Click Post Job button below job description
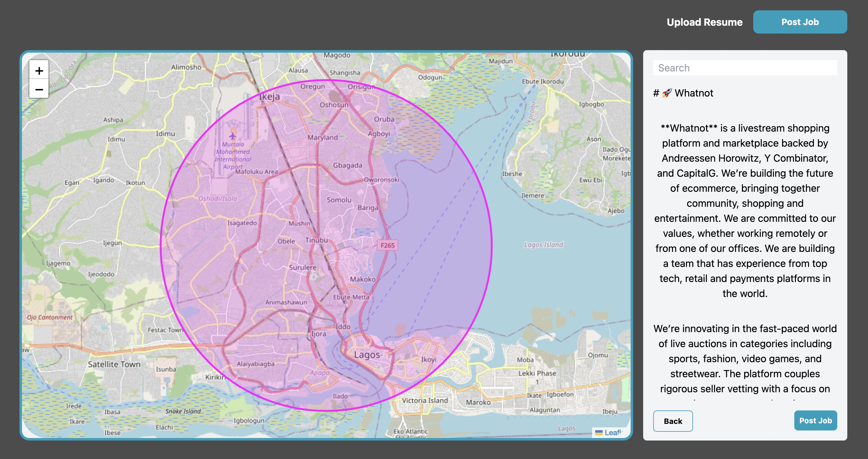This screenshot has width=868, height=459. pyautogui.click(x=815, y=420)
